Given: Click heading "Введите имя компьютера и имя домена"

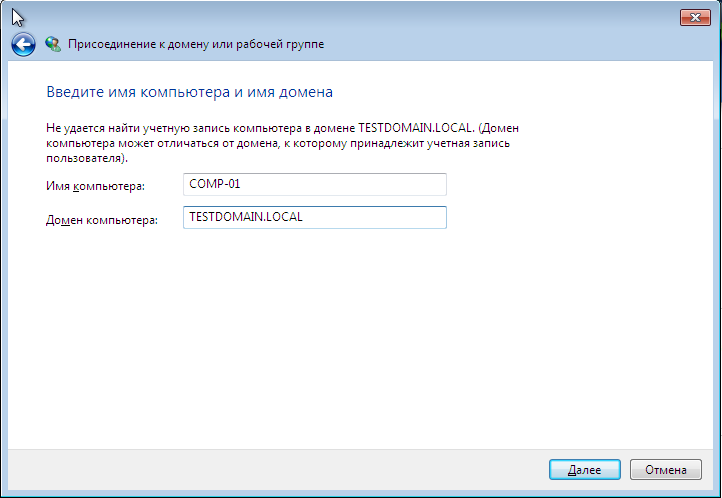Looking at the screenshot, I should click(x=189, y=92).
